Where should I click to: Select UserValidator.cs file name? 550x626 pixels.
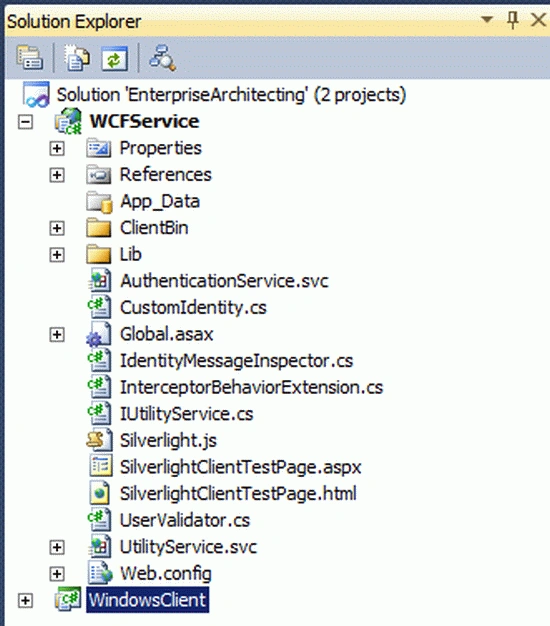pyautogui.click(x=185, y=520)
